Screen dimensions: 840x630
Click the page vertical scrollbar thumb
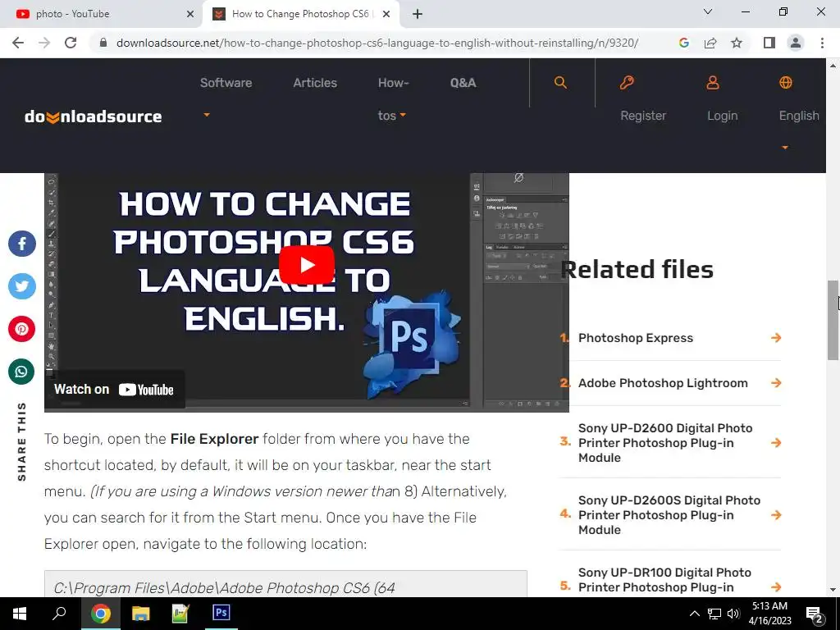pos(833,321)
